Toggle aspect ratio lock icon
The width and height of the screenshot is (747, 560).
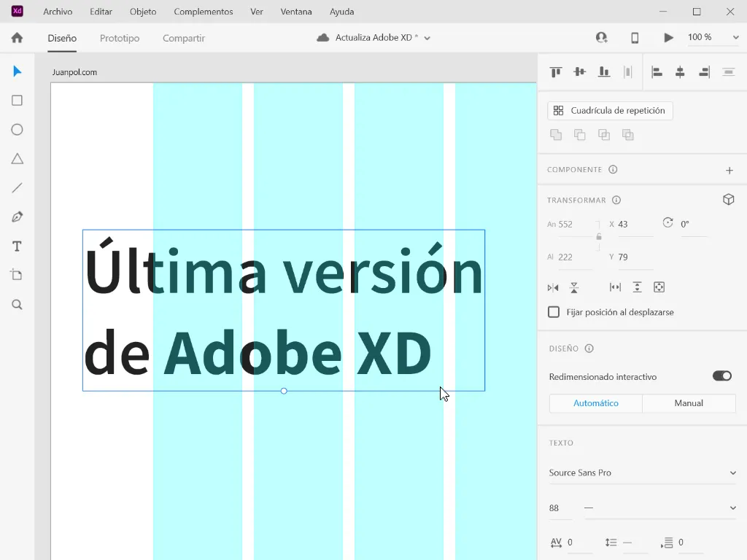pos(599,236)
